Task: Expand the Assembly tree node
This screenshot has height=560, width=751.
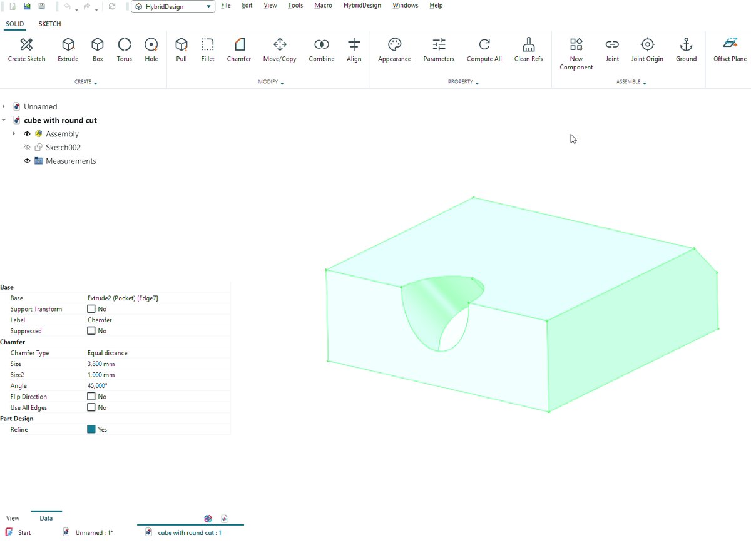Action: tap(14, 134)
